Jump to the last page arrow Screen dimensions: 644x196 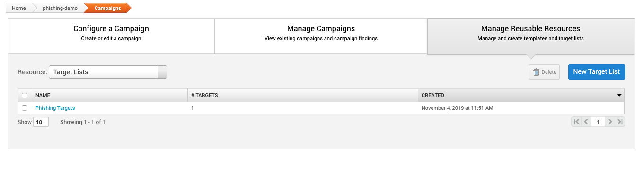click(620, 122)
